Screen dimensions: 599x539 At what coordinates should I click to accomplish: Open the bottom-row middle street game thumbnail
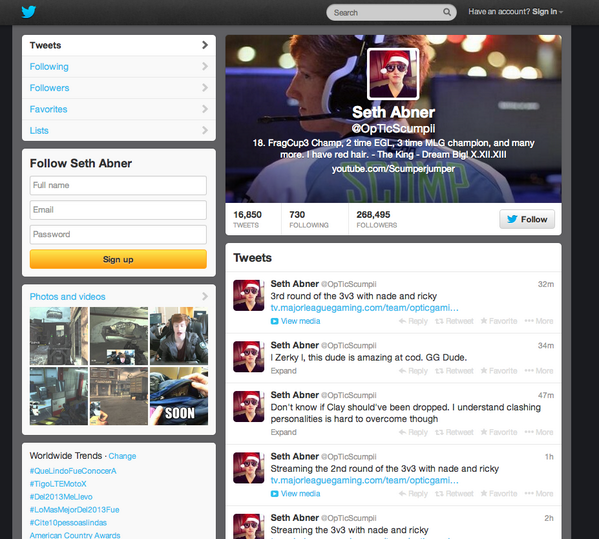click(119, 396)
